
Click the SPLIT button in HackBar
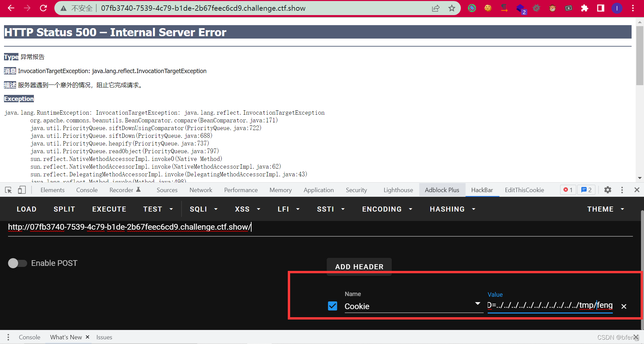(x=64, y=209)
